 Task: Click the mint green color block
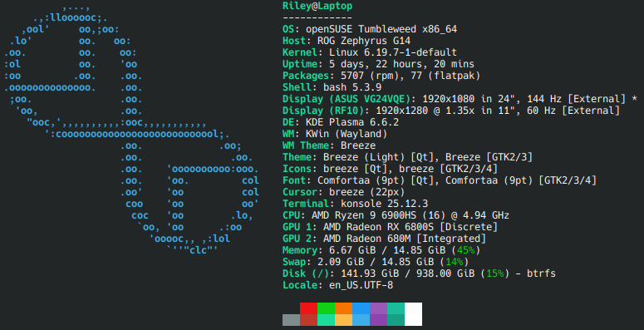[326, 320]
